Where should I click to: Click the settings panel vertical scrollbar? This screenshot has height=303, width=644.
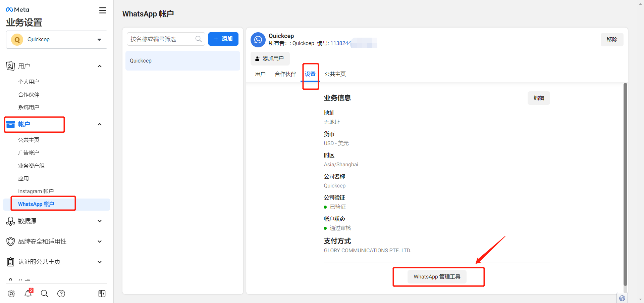click(x=625, y=184)
